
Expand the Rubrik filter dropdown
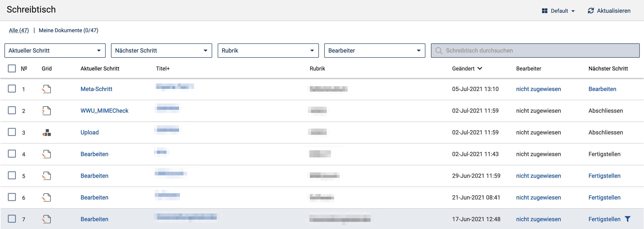point(268,51)
